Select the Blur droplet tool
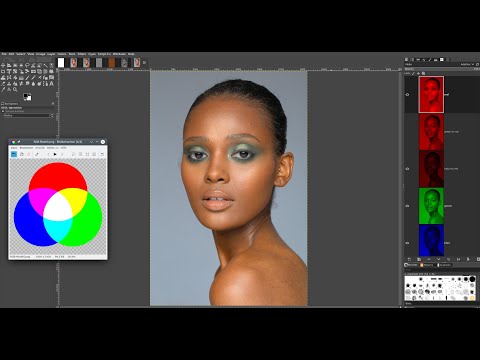Viewport: 480px width, 360px height. click(x=33, y=84)
